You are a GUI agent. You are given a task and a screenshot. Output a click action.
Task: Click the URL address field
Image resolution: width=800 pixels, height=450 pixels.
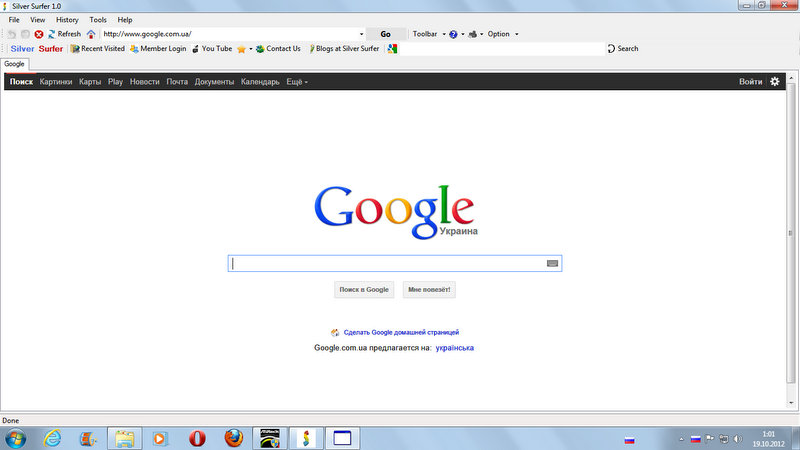[x=230, y=34]
